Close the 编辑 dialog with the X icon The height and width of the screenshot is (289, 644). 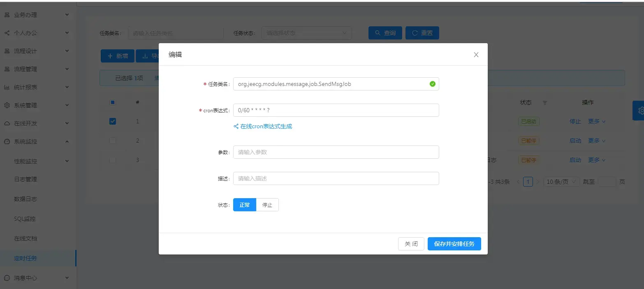click(x=476, y=55)
